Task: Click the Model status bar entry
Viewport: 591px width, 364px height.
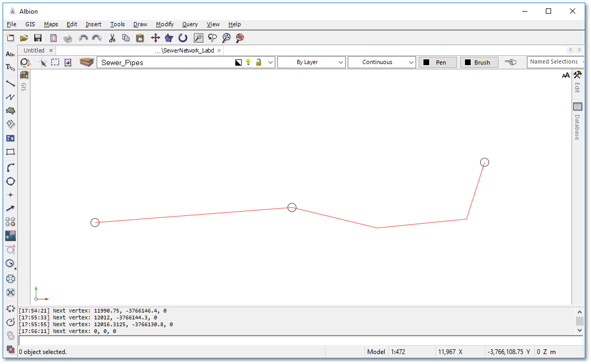Action: pos(376,351)
